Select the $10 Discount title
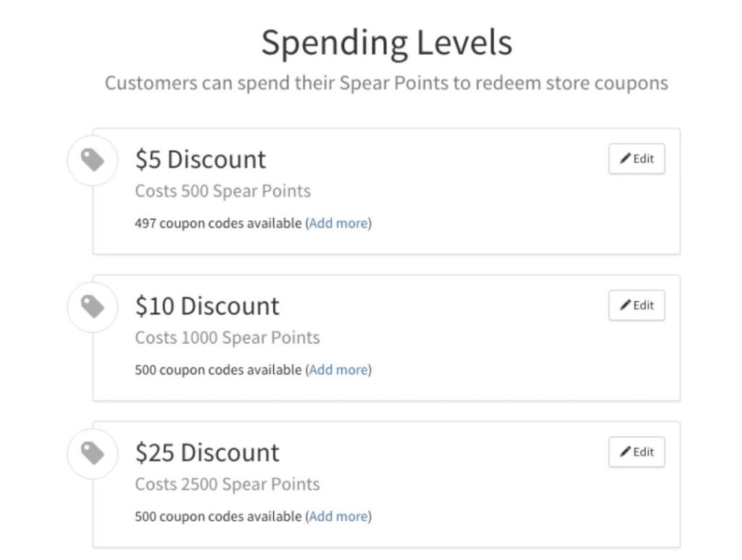Image resolution: width=742 pixels, height=560 pixels. pyautogui.click(x=207, y=306)
